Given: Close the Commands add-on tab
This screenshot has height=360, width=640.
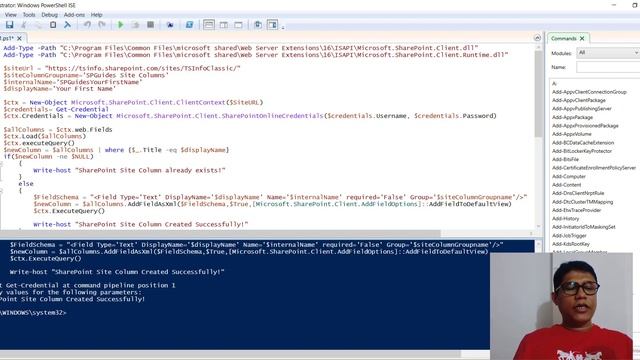Looking at the screenshot, I should [x=582, y=38].
